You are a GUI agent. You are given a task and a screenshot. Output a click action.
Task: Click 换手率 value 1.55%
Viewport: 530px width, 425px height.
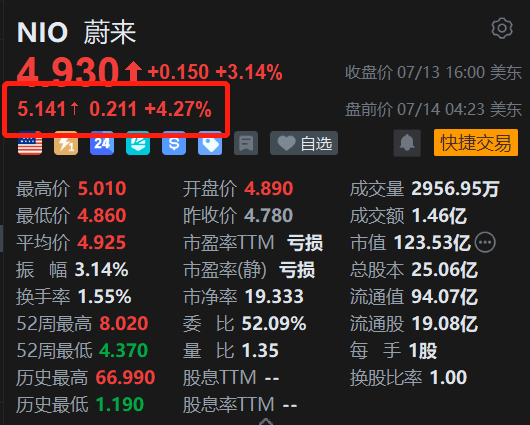click(x=104, y=297)
